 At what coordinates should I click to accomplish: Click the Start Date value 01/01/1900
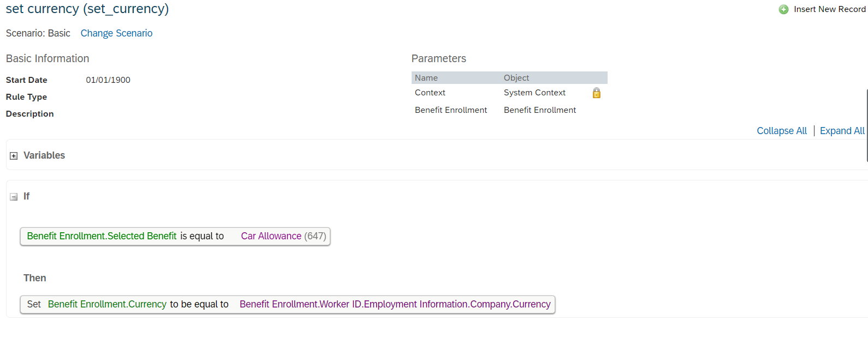108,80
